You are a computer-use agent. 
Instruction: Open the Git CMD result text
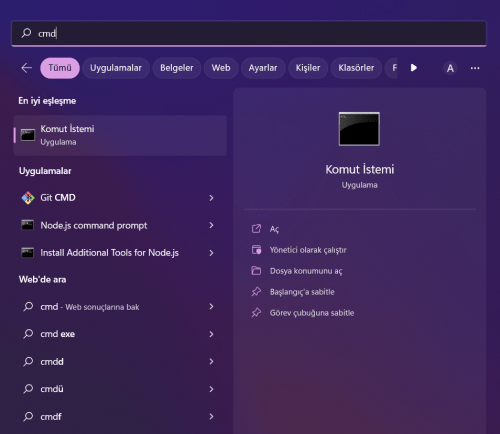58,198
